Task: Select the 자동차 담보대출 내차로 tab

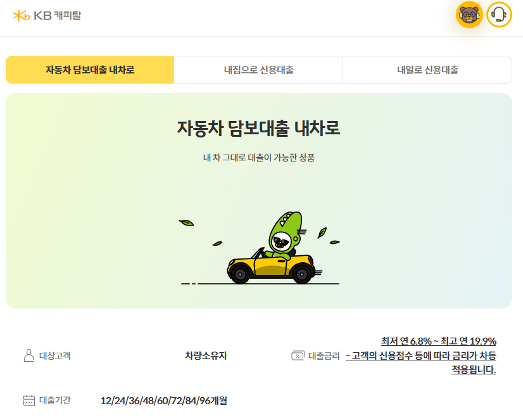Action: coord(90,70)
